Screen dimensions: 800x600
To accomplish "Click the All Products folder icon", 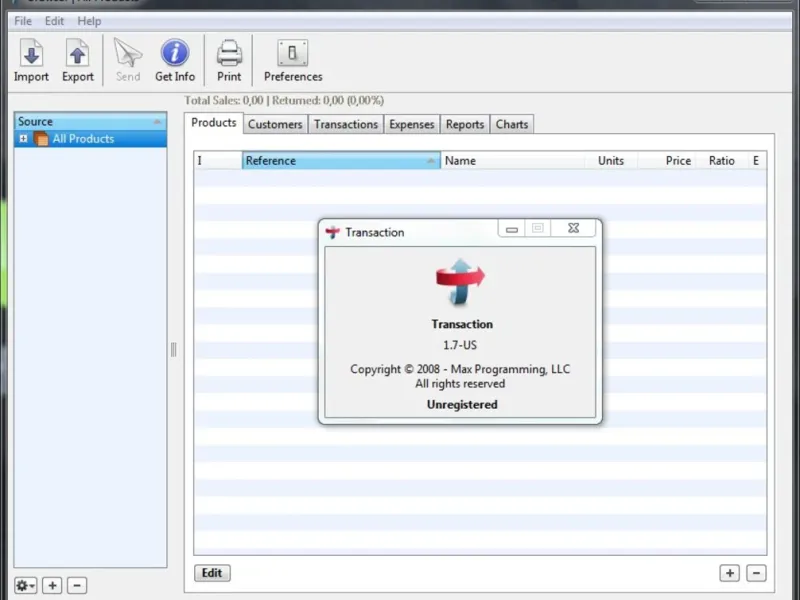I will [41, 139].
